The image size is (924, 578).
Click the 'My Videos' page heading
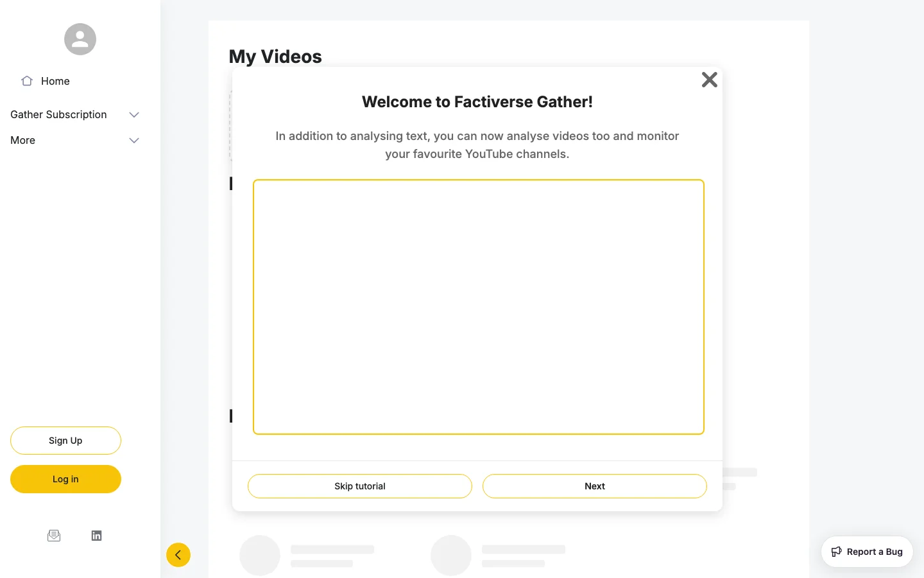click(x=275, y=57)
